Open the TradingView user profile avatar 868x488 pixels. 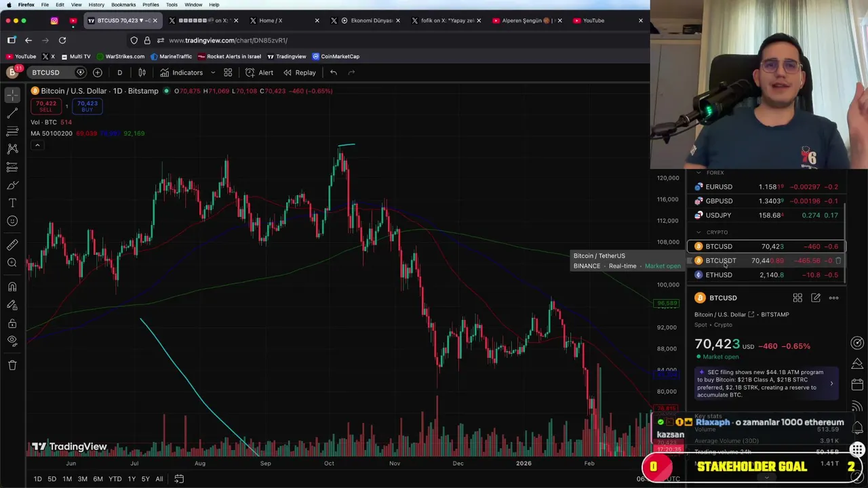pyautogui.click(x=12, y=72)
